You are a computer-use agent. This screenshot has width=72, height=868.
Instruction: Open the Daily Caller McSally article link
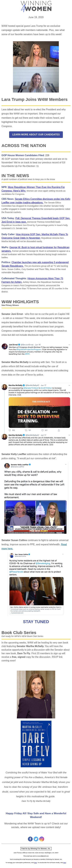(x=34, y=236)
